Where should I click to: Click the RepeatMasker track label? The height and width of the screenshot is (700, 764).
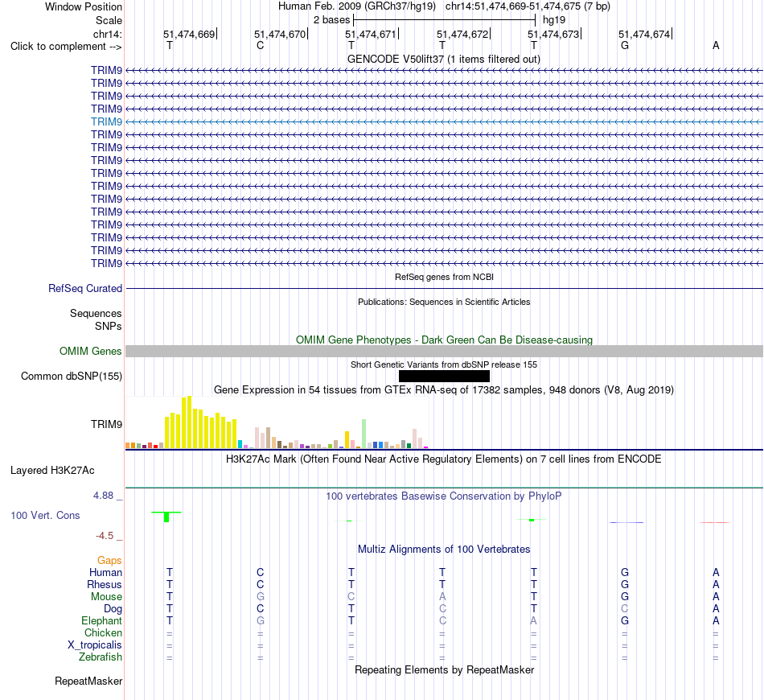coord(88,681)
